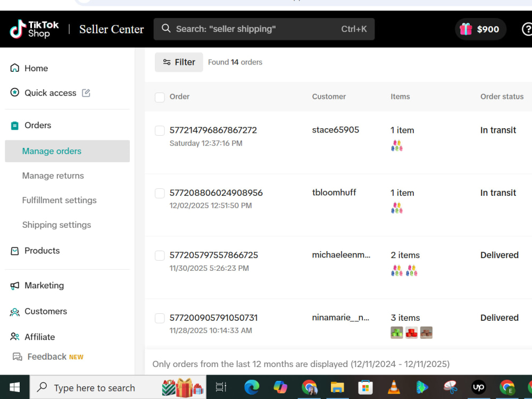Open Microsoft Store from taskbar
The height and width of the screenshot is (399, 532).
click(365, 387)
